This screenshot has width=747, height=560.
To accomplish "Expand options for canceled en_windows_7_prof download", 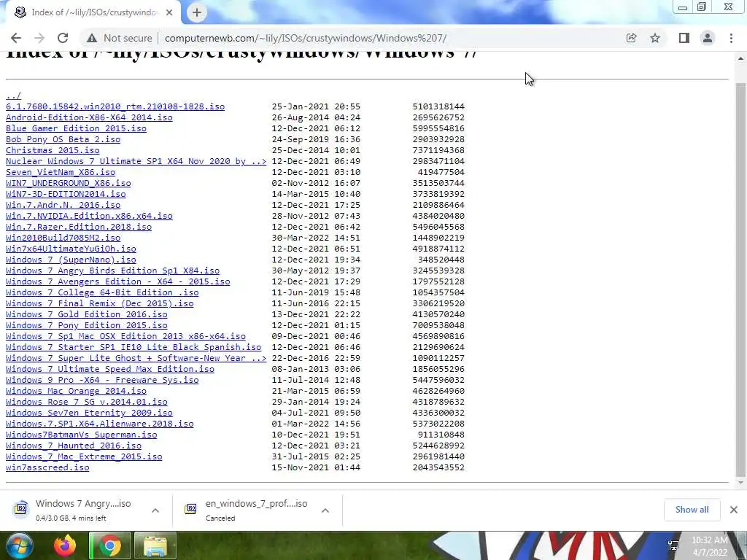I will [x=325, y=510].
